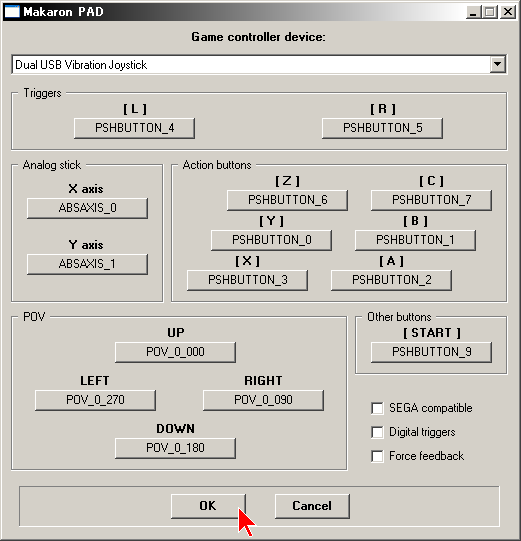
Task: Remap the START button PSHBUTTON_9
Action: pyautogui.click(x=431, y=352)
